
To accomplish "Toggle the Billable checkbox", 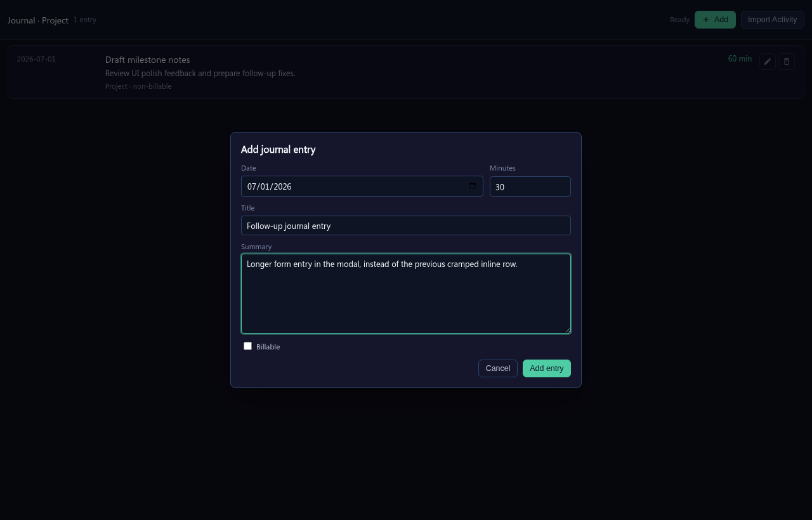I will [247, 346].
